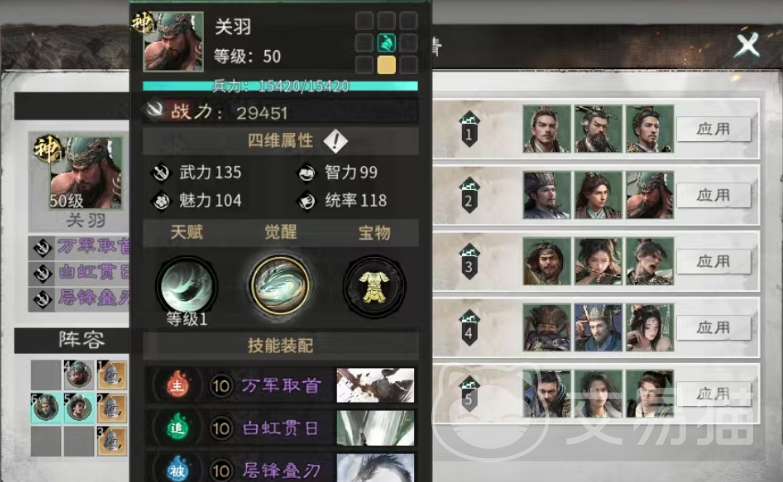Select the red 主 skill type icon
The height and width of the screenshot is (482, 783).
click(178, 385)
